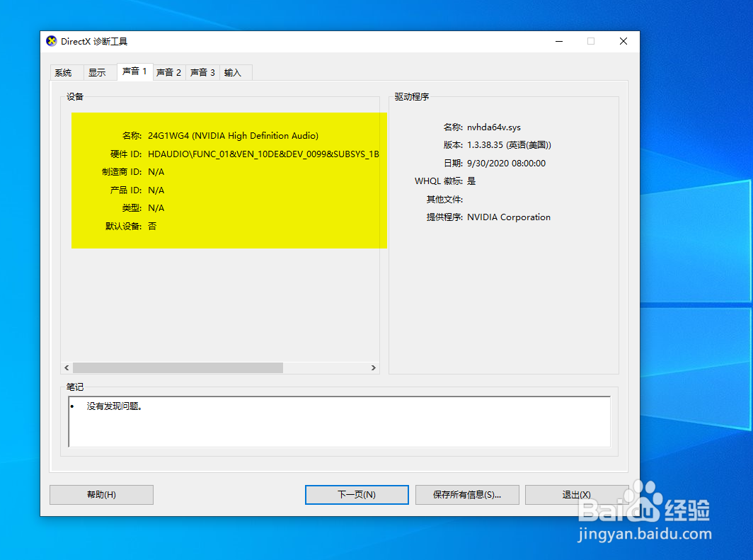Click 保存所有信息(S)... button
The image size is (753, 560).
click(467, 495)
